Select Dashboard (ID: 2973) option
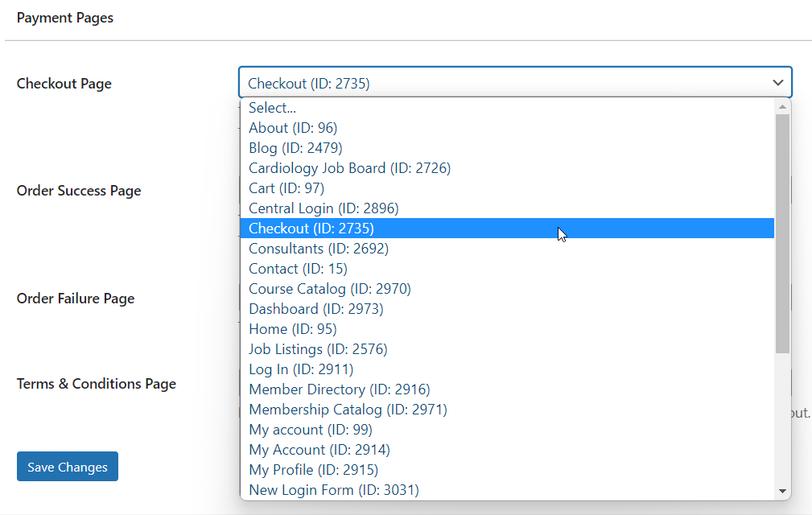 pyautogui.click(x=507, y=309)
